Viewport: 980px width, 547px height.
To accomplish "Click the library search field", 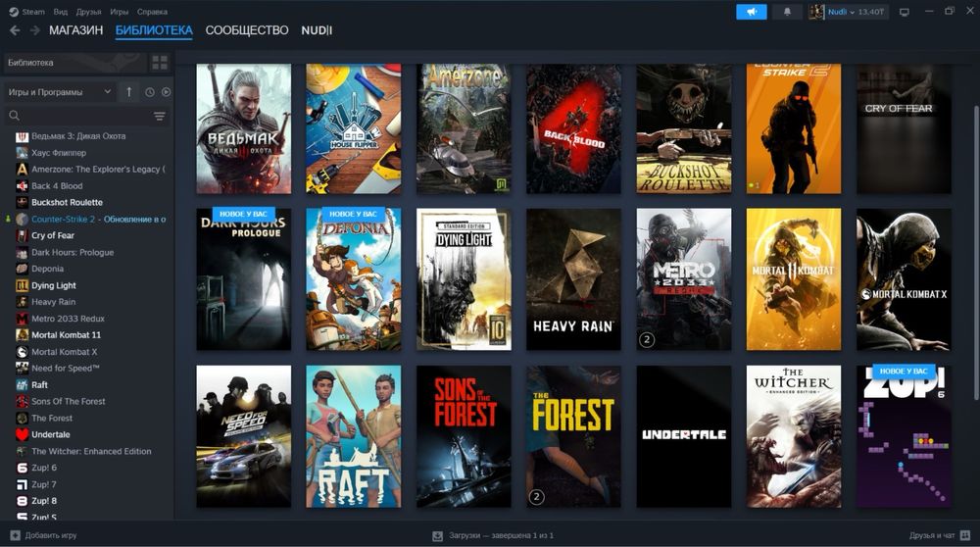I will (x=86, y=117).
